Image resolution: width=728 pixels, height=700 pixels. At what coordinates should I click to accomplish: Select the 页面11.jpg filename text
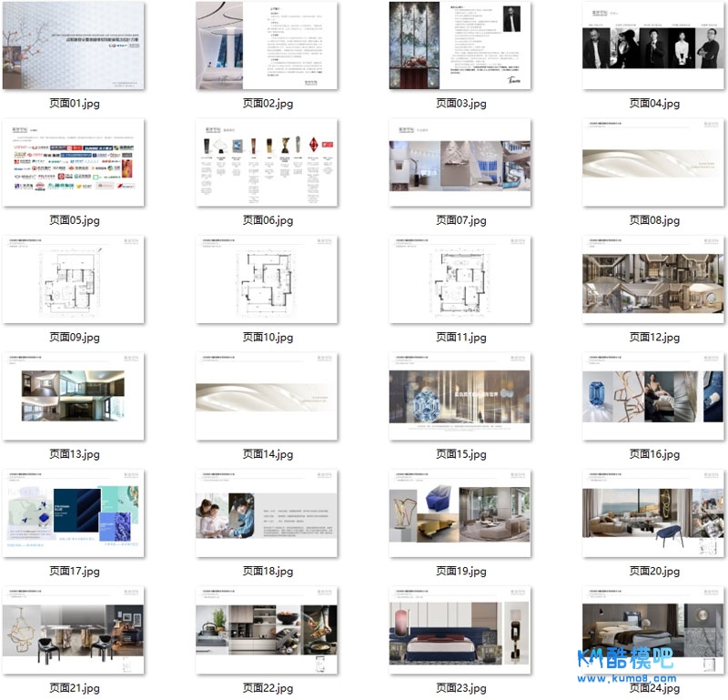coord(460,338)
